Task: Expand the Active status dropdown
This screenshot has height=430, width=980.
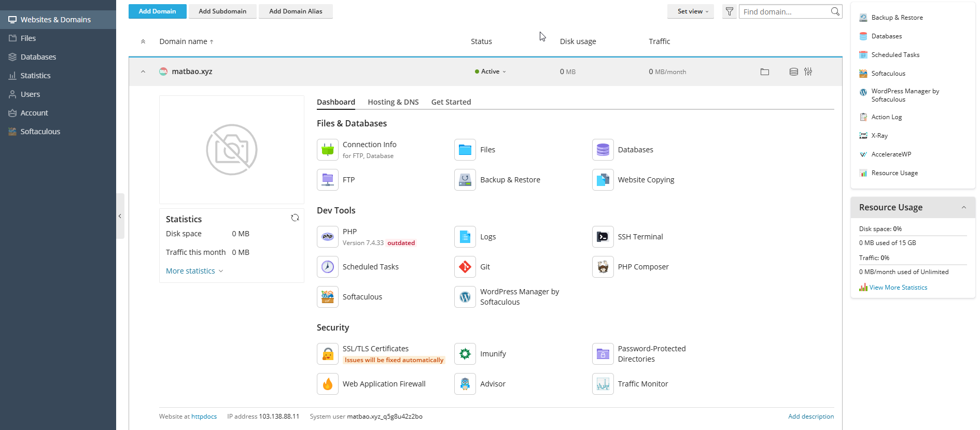Action: [491, 71]
